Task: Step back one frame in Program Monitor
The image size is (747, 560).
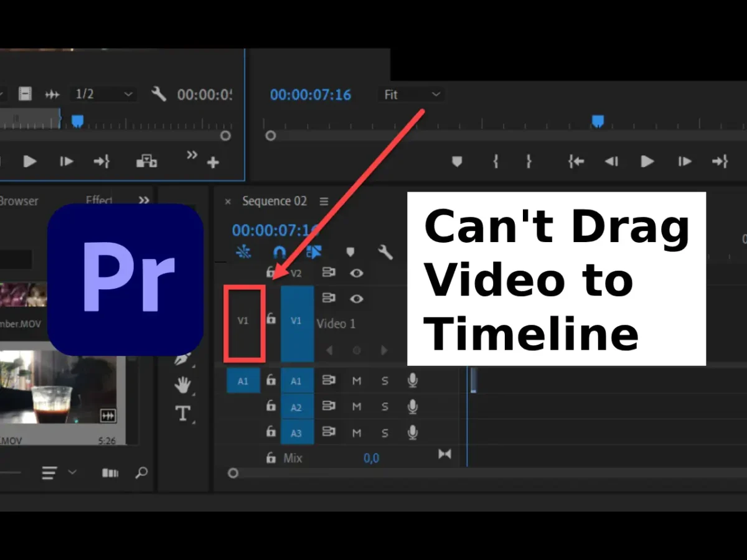Action: coord(611,162)
